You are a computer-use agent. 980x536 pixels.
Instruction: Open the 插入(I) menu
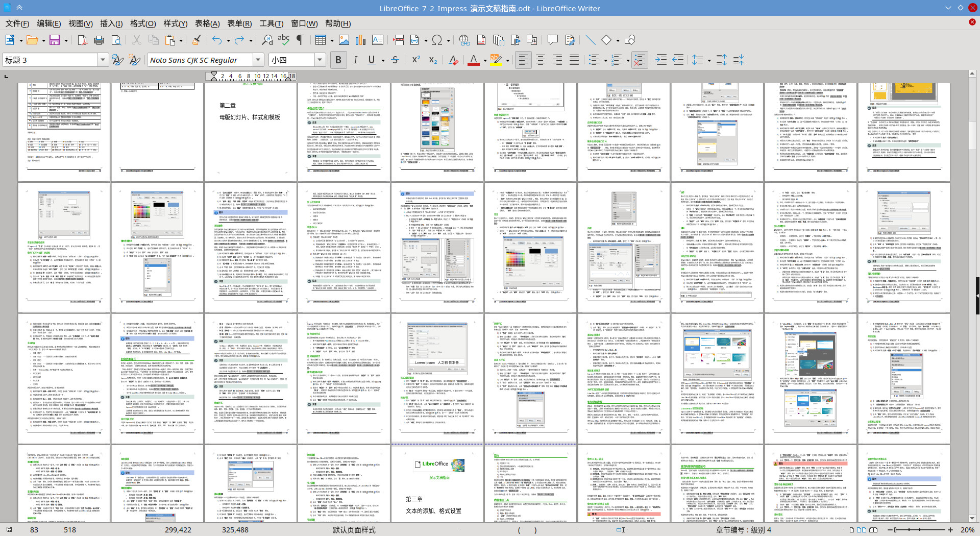click(x=111, y=23)
